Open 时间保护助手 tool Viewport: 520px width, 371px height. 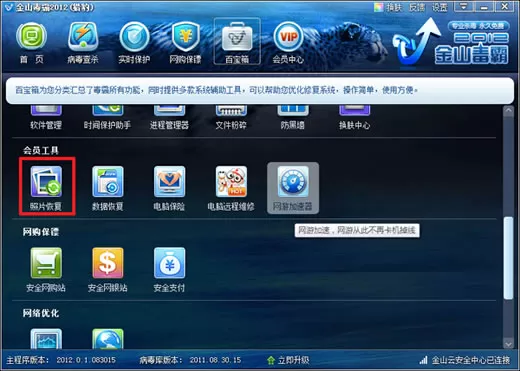pos(107,118)
